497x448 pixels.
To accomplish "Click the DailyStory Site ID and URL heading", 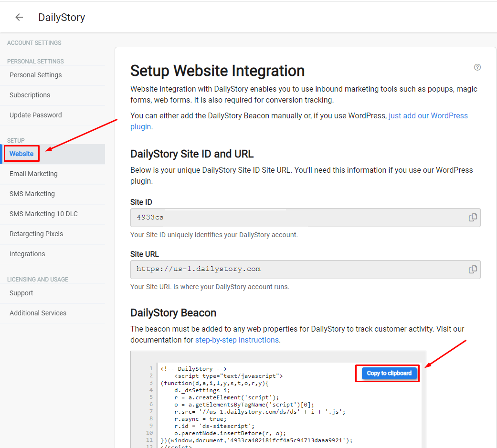I will 192,154.
